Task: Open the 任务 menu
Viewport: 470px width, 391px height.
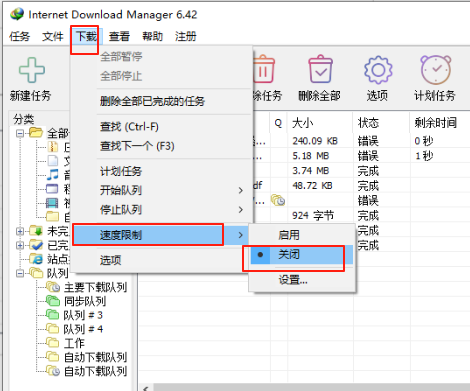Action: click(x=20, y=36)
